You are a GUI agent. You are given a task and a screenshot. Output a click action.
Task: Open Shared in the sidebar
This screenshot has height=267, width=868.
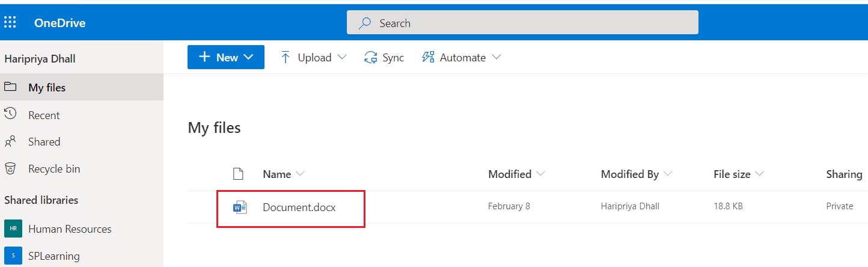click(82, 142)
